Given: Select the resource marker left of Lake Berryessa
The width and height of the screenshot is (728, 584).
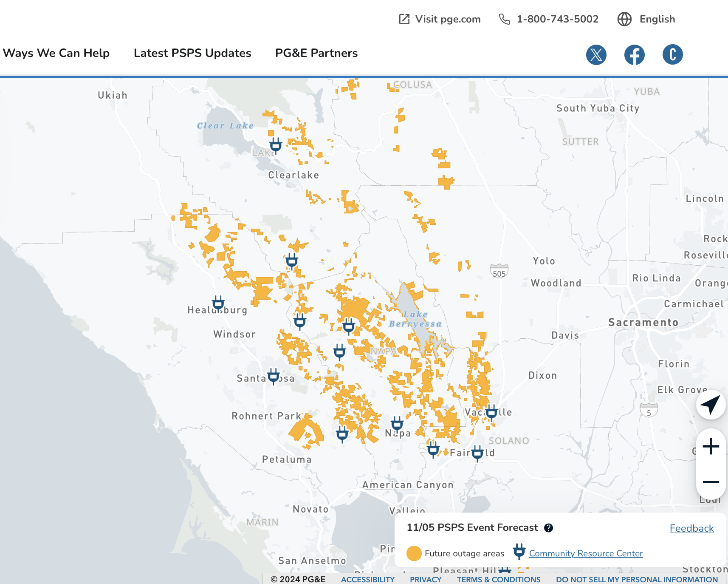Looking at the screenshot, I should pos(349,326).
